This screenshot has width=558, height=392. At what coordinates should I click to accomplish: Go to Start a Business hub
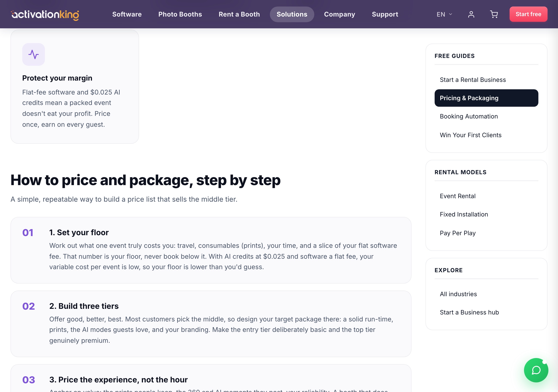point(486,312)
